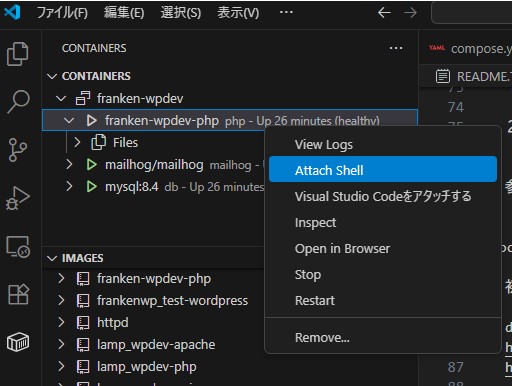Click the image icon of httpd

[x=83, y=323]
